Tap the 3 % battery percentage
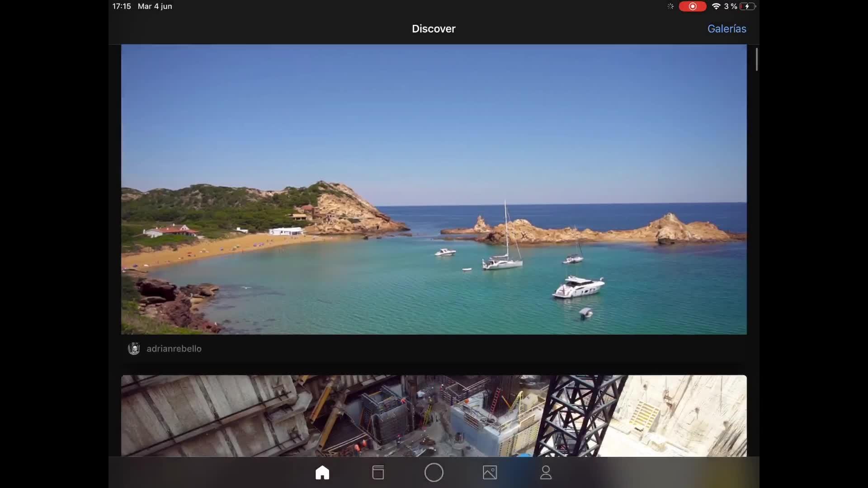 [730, 6]
